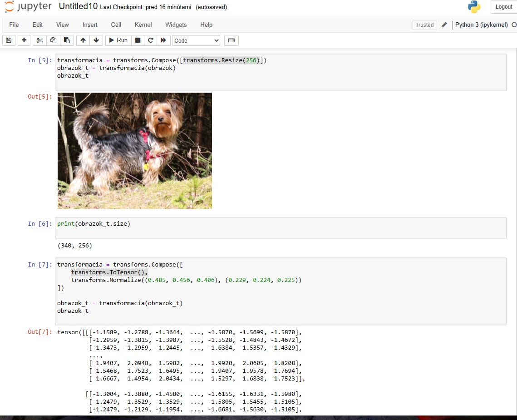Viewport: 517px width, 420px height.
Task: Move selected cell down arrow
Action: click(96, 40)
